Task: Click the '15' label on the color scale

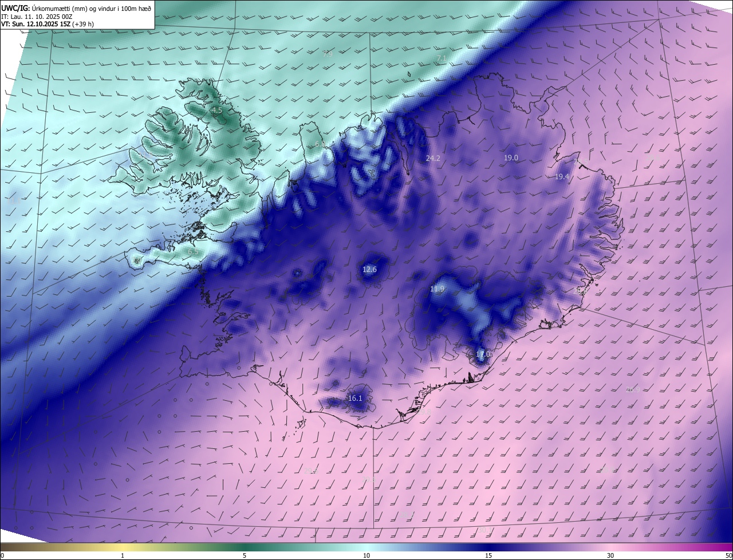Action: (x=488, y=556)
